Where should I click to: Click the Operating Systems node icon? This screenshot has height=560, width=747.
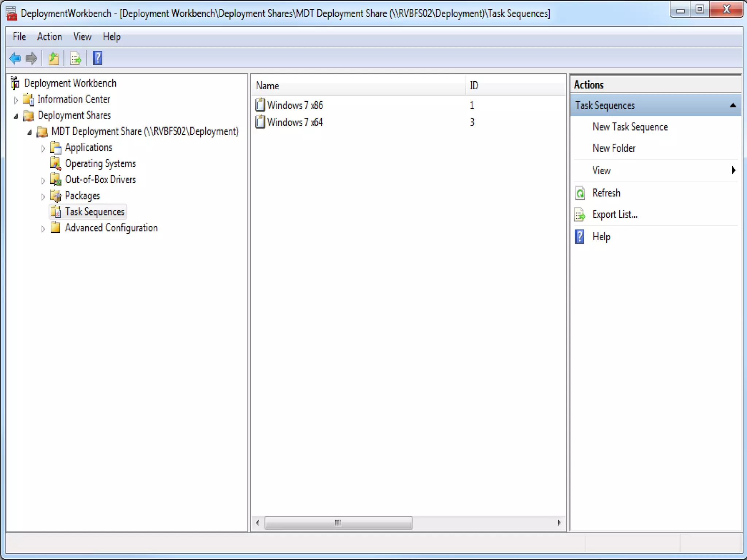click(55, 164)
